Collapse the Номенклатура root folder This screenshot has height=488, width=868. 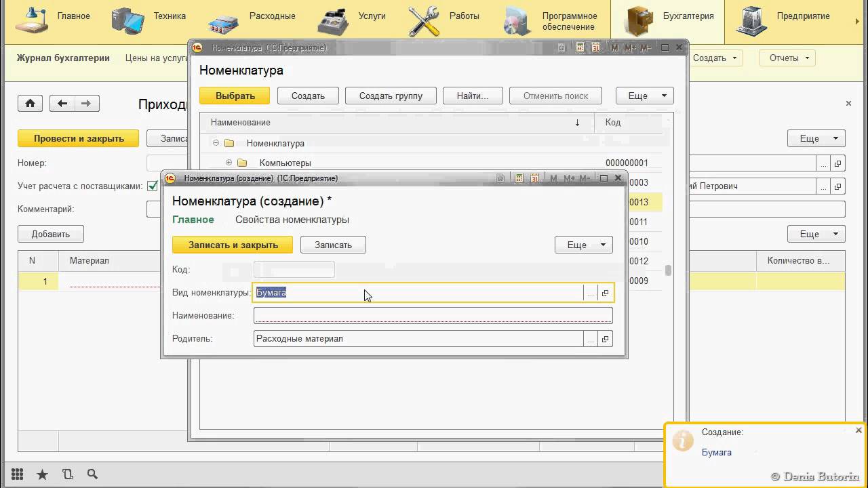coord(216,143)
